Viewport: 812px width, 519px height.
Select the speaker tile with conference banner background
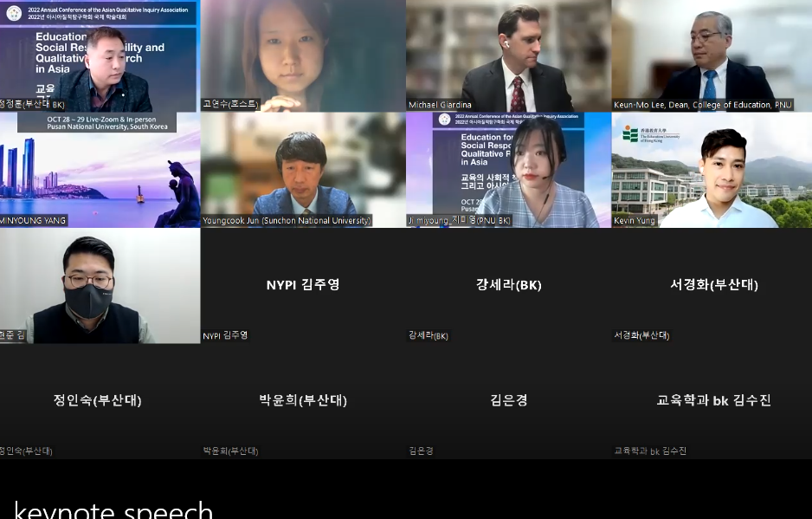(x=100, y=55)
